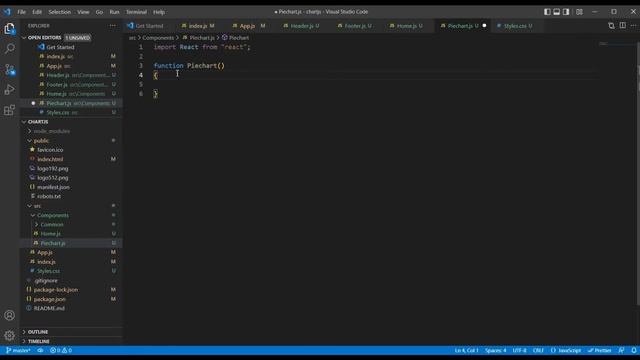This screenshot has height=360, width=640.
Task: Split the editor to the right
Action: (622, 26)
